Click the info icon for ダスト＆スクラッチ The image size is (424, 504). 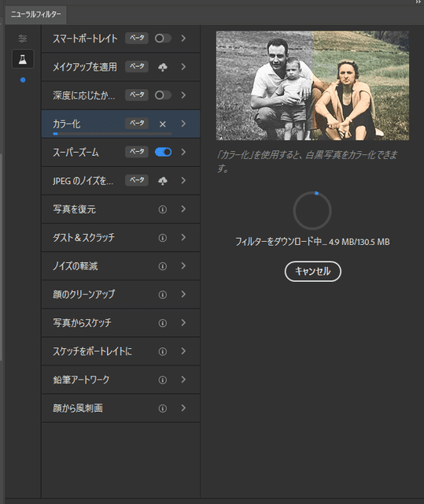163,238
